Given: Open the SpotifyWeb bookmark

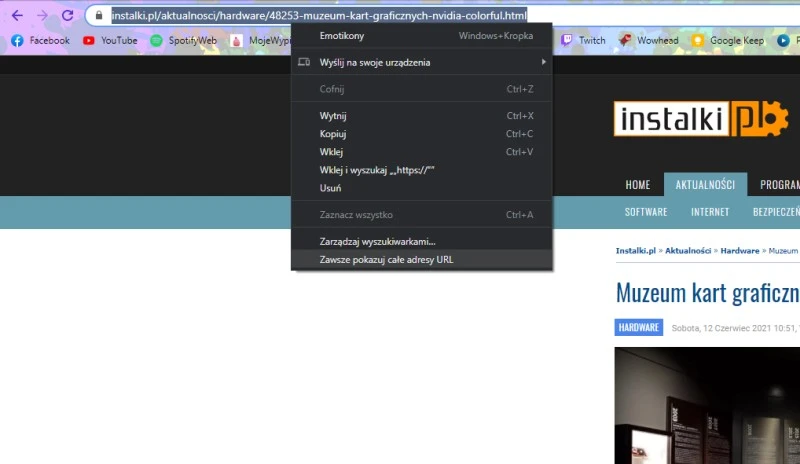Looking at the screenshot, I should click(184, 40).
